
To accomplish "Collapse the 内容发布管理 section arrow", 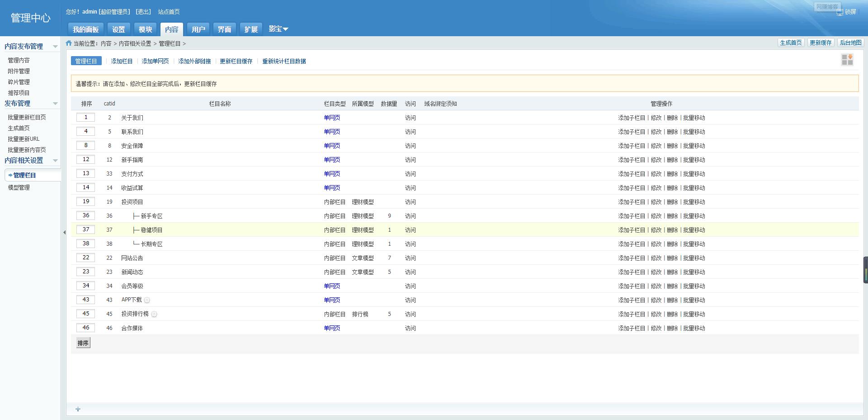I will click(55, 47).
